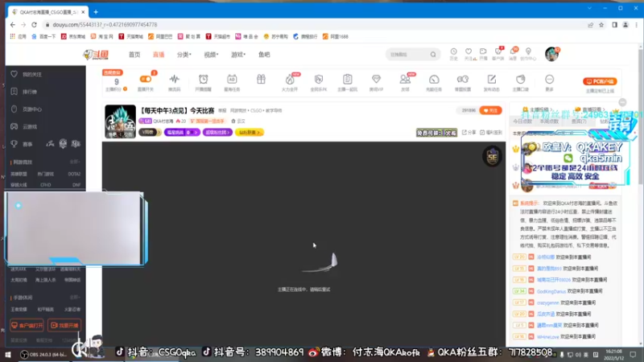The width and height of the screenshot is (644, 362).
Task: Switch to the 本周贡献 ranking tab
Action: [549, 121]
